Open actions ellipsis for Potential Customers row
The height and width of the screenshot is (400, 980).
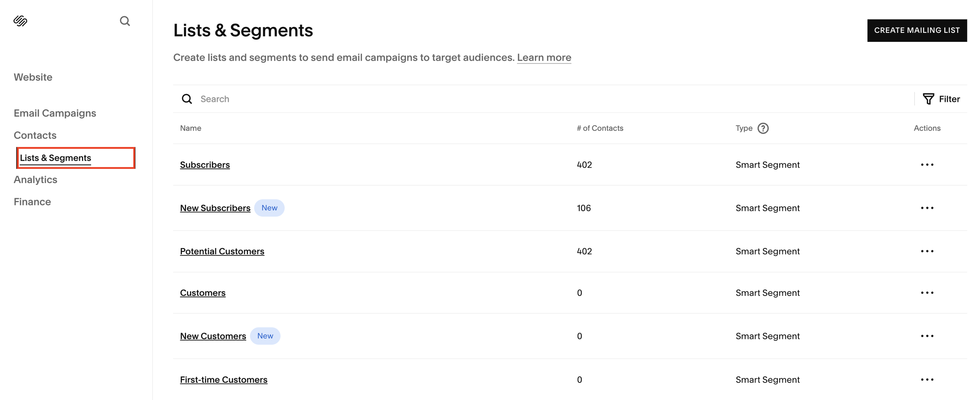927,252
